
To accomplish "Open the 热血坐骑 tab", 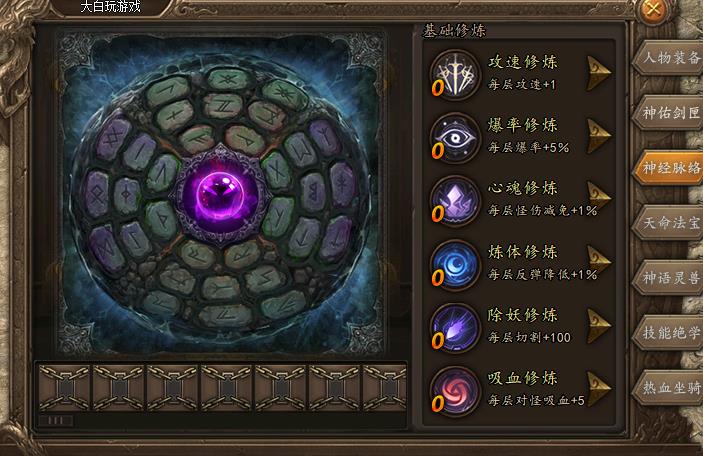I will (x=668, y=387).
